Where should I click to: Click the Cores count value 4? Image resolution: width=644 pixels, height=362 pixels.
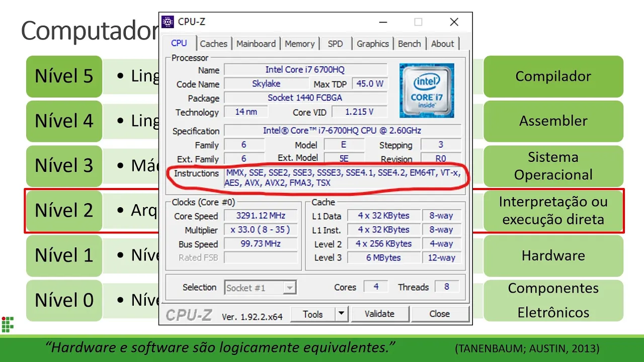[376, 287]
